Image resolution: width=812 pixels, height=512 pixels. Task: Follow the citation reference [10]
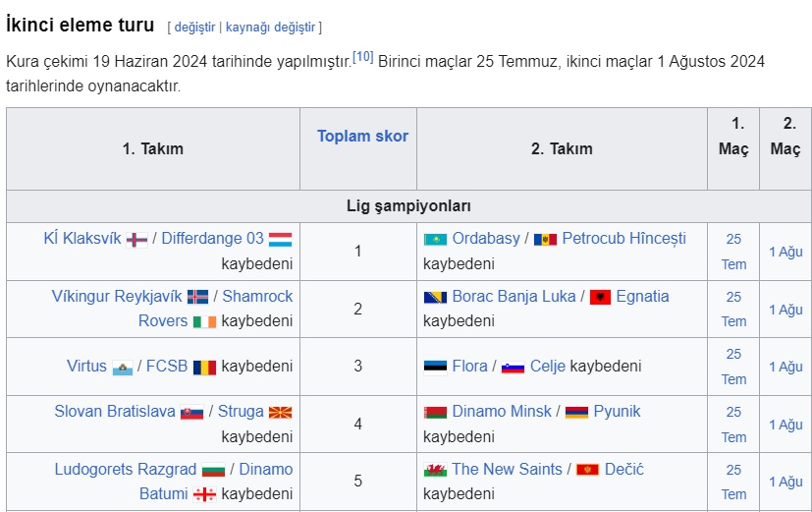[x=363, y=56]
